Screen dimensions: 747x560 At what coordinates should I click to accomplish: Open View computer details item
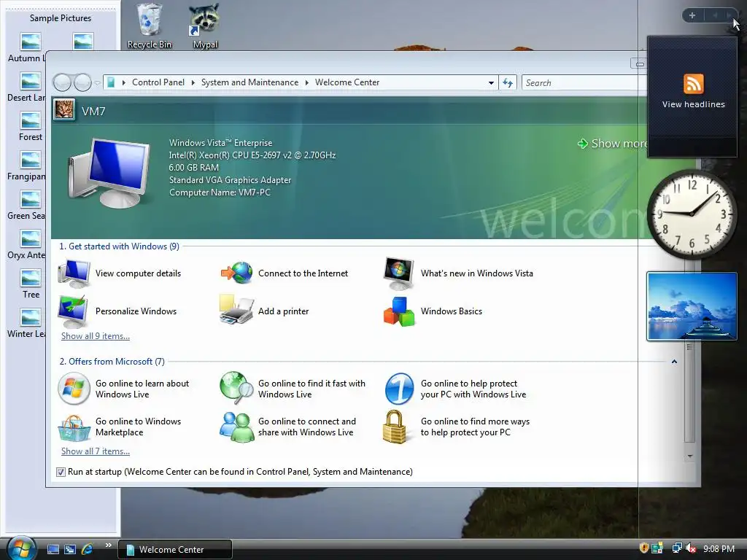coord(120,273)
